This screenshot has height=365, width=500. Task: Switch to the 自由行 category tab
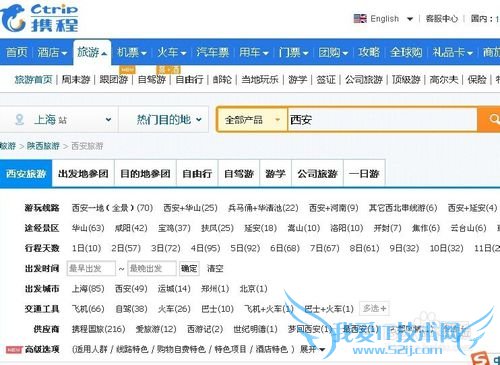[197, 174]
